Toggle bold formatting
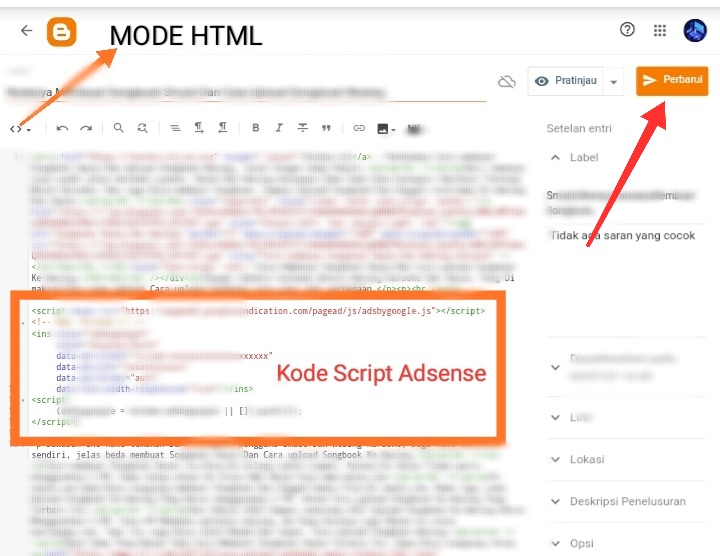 click(256, 128)
